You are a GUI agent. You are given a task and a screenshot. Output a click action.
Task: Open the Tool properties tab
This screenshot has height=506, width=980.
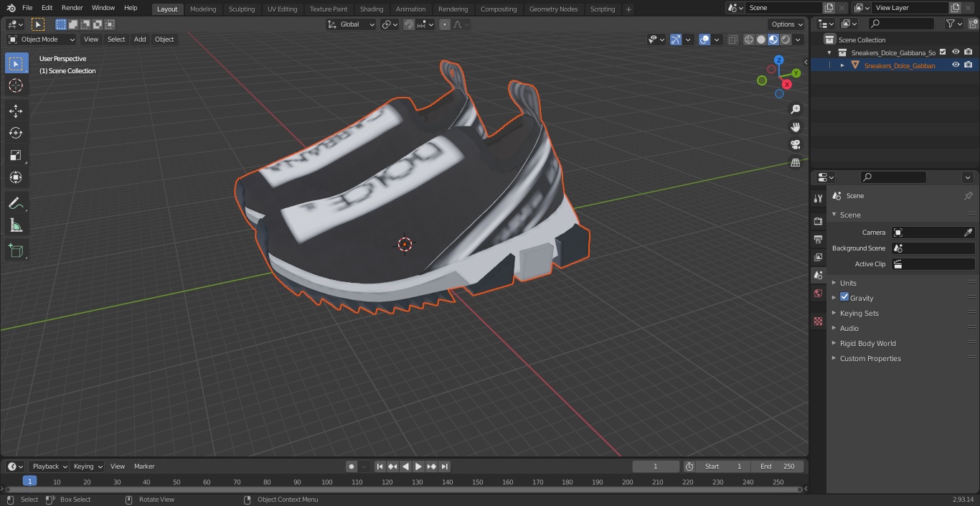click(818, 198)
